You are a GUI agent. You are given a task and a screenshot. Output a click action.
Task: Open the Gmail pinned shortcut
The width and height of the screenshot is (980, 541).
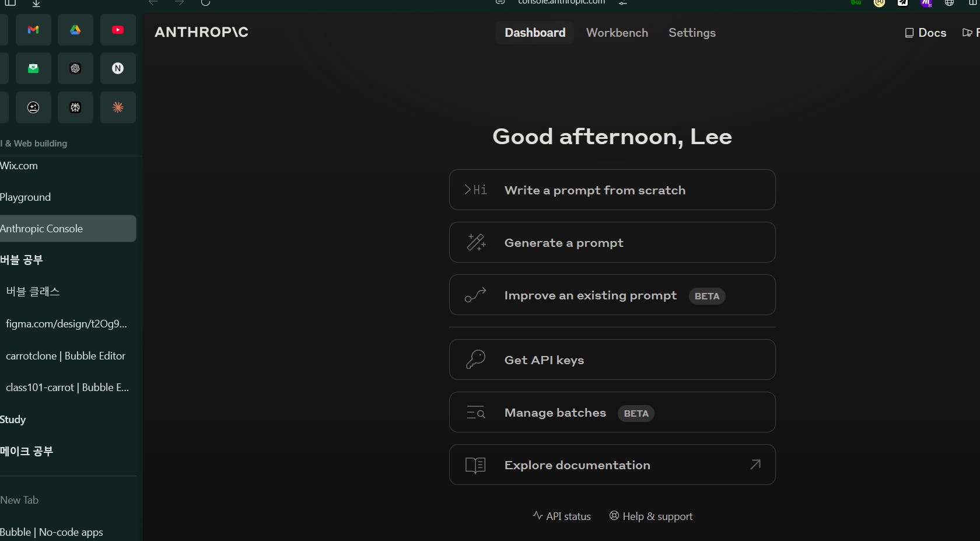click(33, 30)
